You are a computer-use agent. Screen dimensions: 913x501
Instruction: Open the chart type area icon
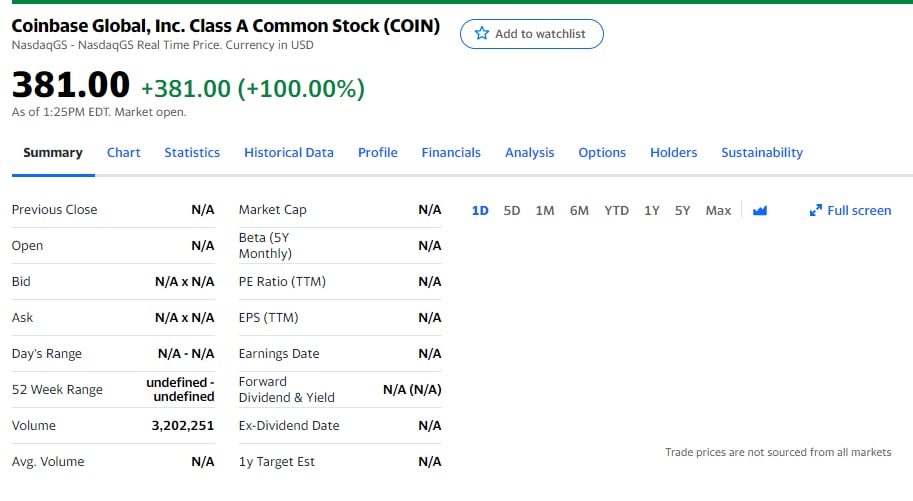pos(759,210)
